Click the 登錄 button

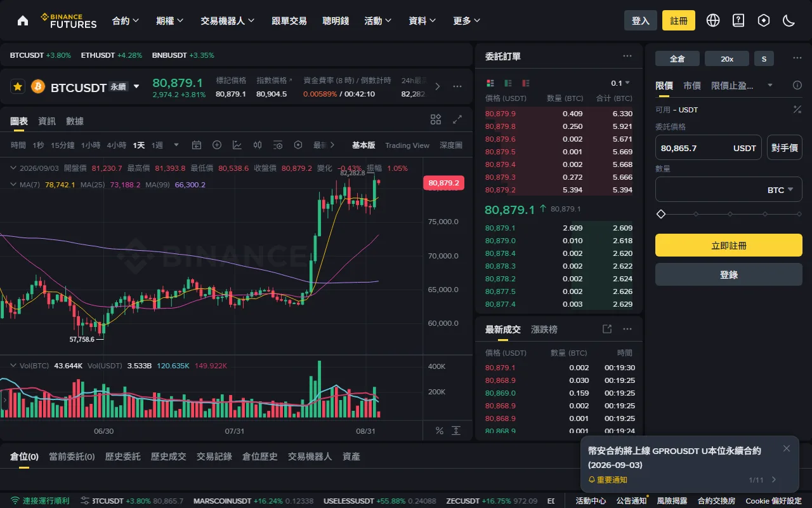click(729, 274)
